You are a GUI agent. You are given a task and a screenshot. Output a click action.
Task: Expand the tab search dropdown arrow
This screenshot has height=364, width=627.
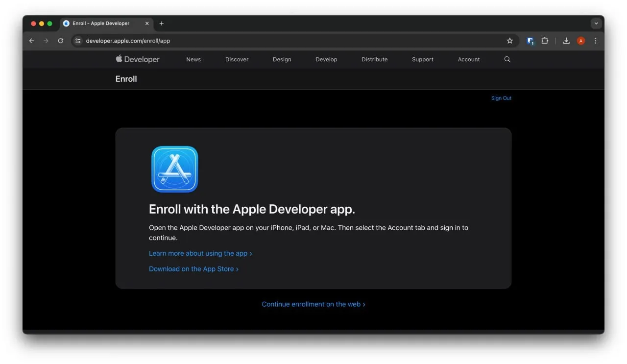[x=596, y=23]
